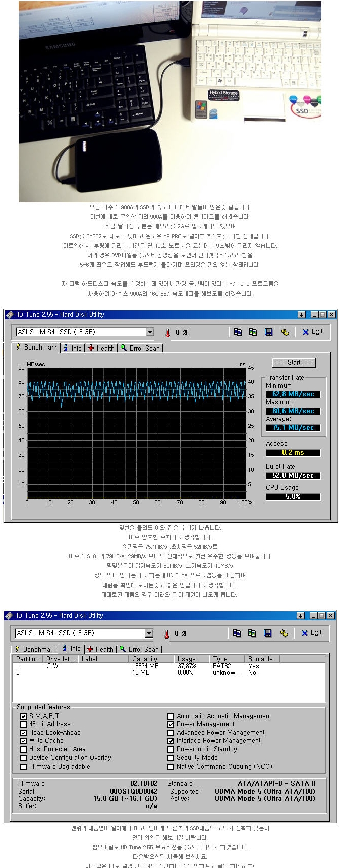Image resolution: width=339 pixels, height=868 pixels.
Task: Click thermometer temperature icon in lower window
Action: tap(167, 634)
